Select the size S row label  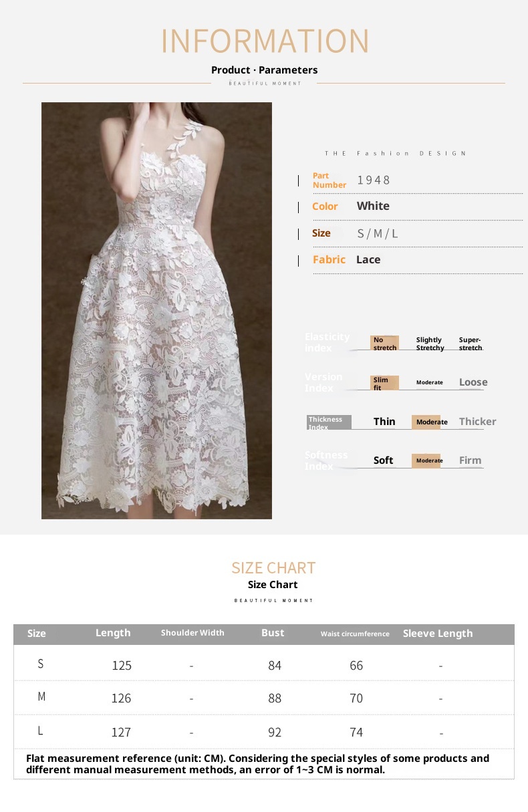coord(41,664)
